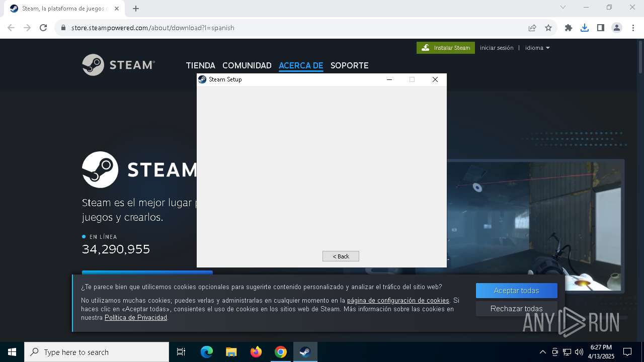This screenshot has width=644, height=362.
Task: Bookmark this page with the star icon
Action: 548,28
